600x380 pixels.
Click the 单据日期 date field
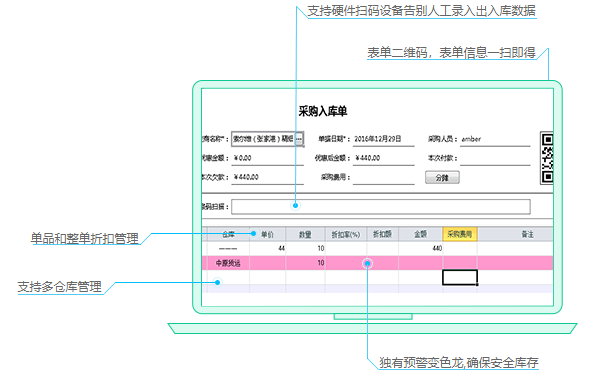383,139
